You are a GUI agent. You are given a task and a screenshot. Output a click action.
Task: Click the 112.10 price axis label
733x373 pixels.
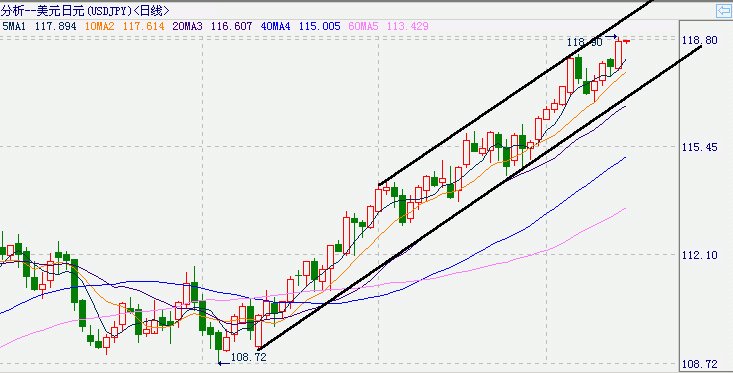coord(699,256)
